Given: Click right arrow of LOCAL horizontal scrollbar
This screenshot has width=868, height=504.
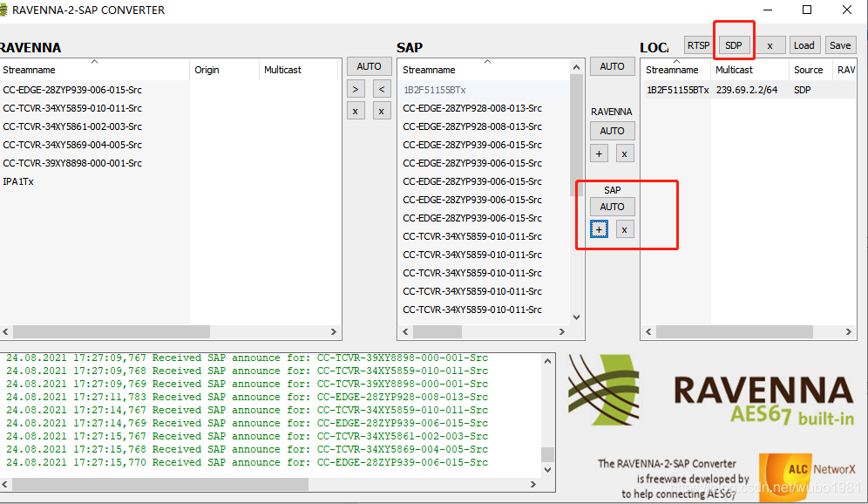Looking at the screenshot, I should click(849, 331).
